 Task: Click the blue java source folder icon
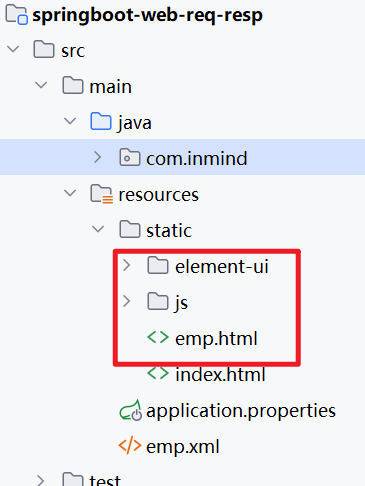pyautogui.click(x=101, y=121)
